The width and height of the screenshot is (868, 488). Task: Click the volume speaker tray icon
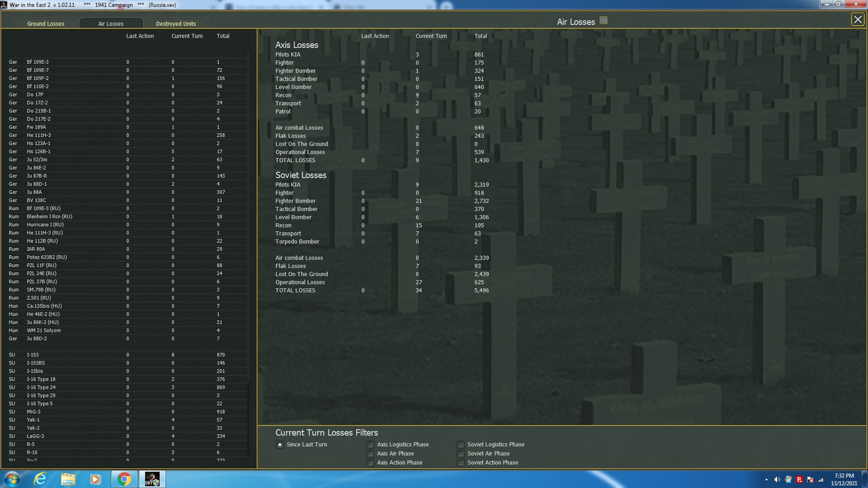(777, 479)
